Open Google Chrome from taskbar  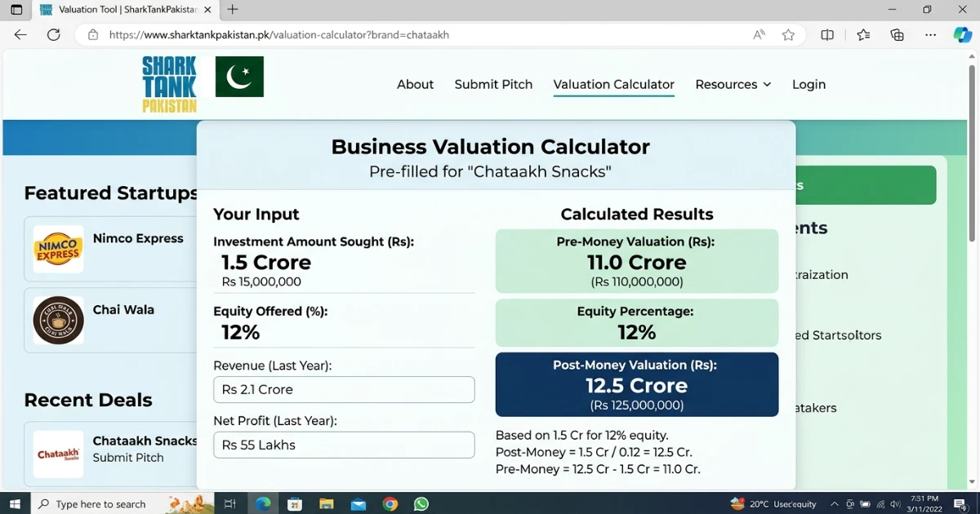tap(390, 503)
